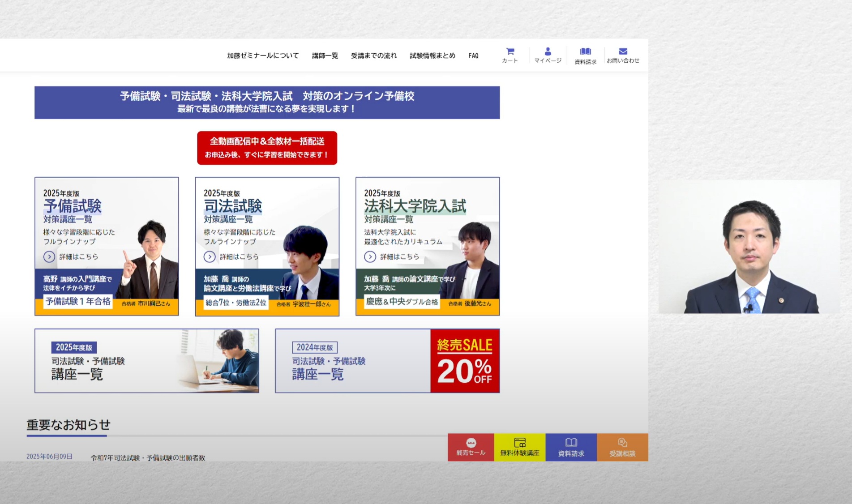852x504 pixels.
Task: Click the red 全動画配信中＆全教材一括配送 button
Action: pos(267,148)
